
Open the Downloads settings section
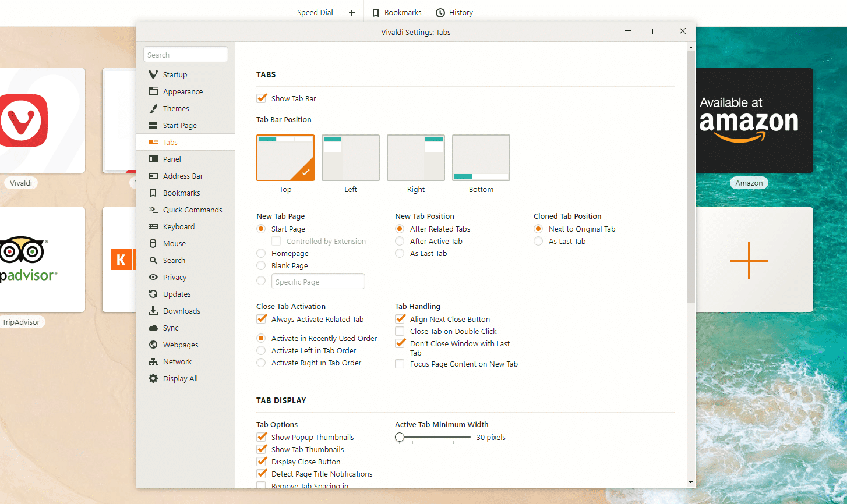point(180,311)
